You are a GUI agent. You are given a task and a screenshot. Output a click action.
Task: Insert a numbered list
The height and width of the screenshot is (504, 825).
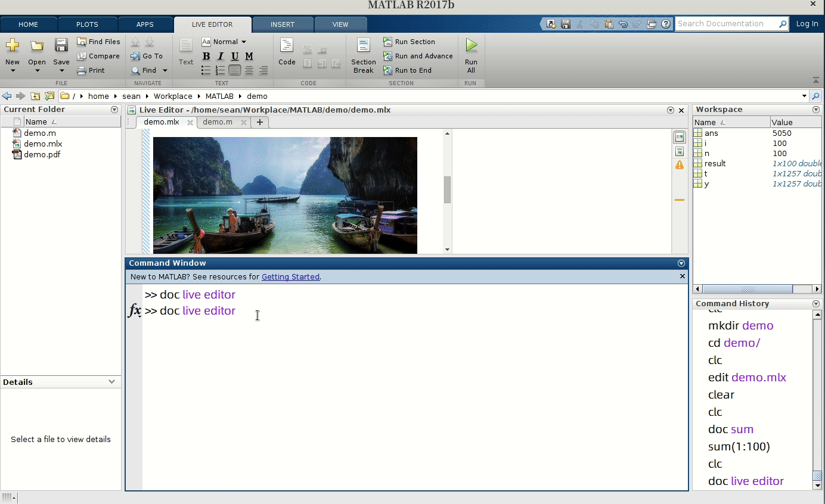[x=220, y=70]
